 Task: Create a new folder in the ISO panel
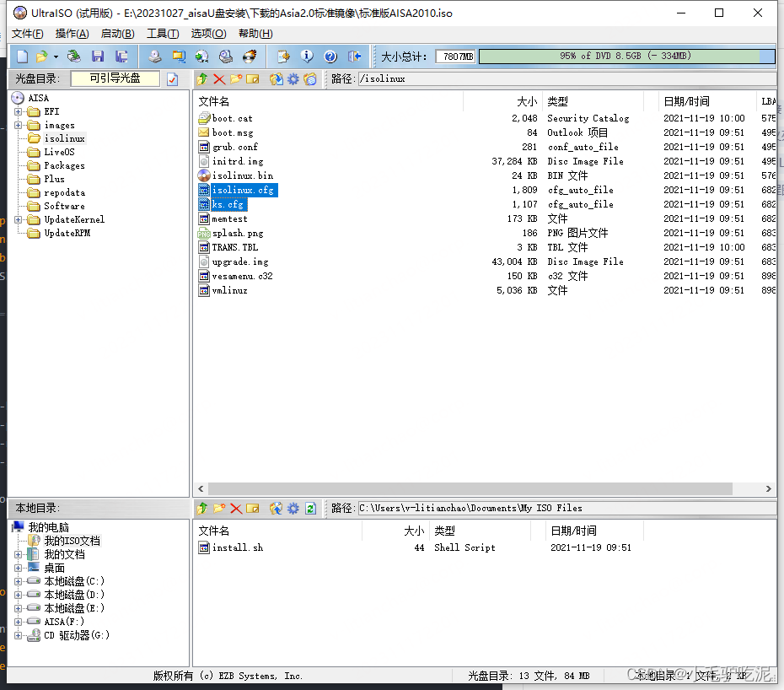coord(235,78)
